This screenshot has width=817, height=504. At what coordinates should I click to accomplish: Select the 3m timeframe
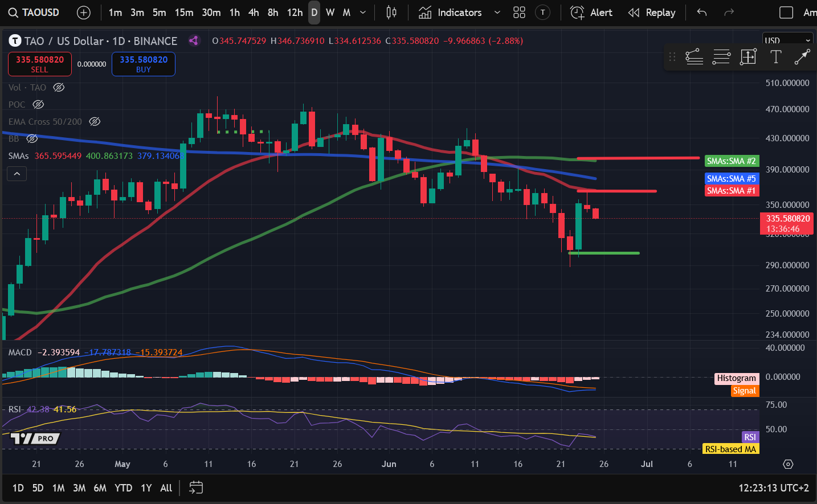(x=137, y=13)
